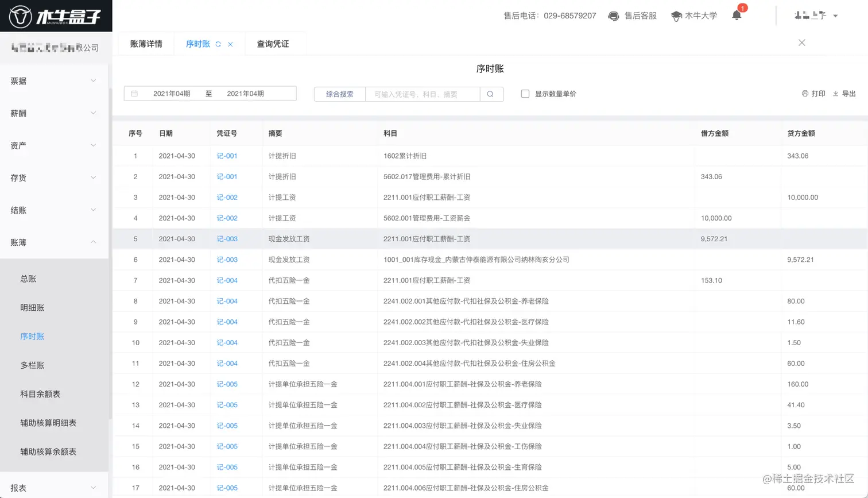Image resolution: width=868 pixels, height=498 pixels.
Task: Click the credit amount 10,000.00
Action: point(803,197)
